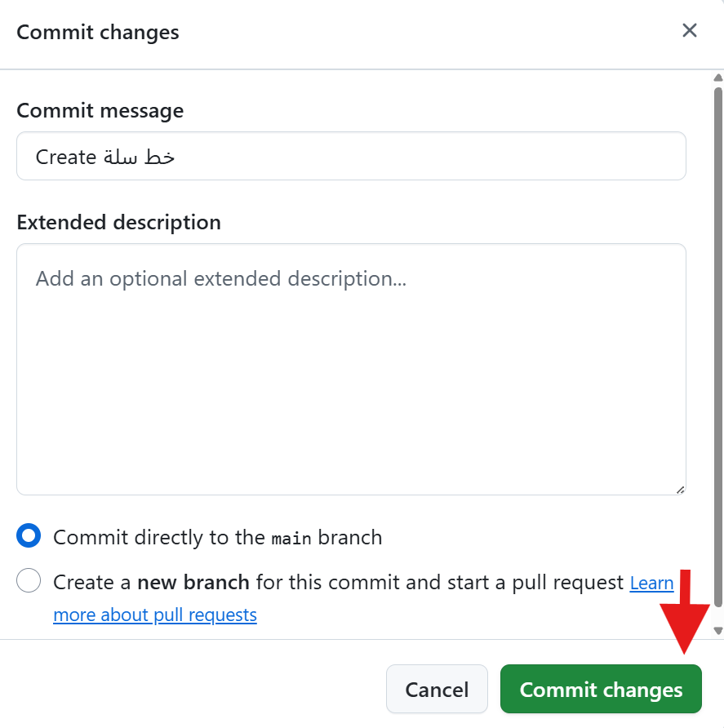The image size is (724, 728).
Task: Click the Arabic text in commit message
Action: click(x=139, y=157)
